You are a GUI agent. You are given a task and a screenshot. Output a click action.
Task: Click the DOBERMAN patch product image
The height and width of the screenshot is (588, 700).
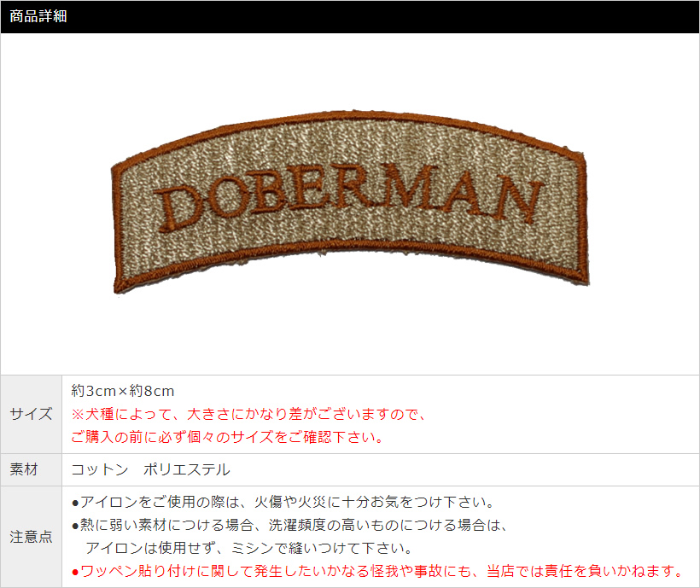350,201
